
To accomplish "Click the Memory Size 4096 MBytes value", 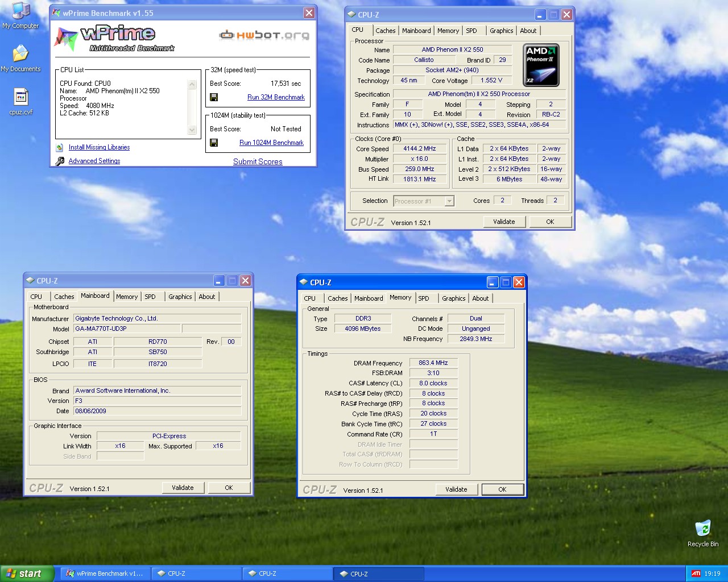I will click(363, 329).
